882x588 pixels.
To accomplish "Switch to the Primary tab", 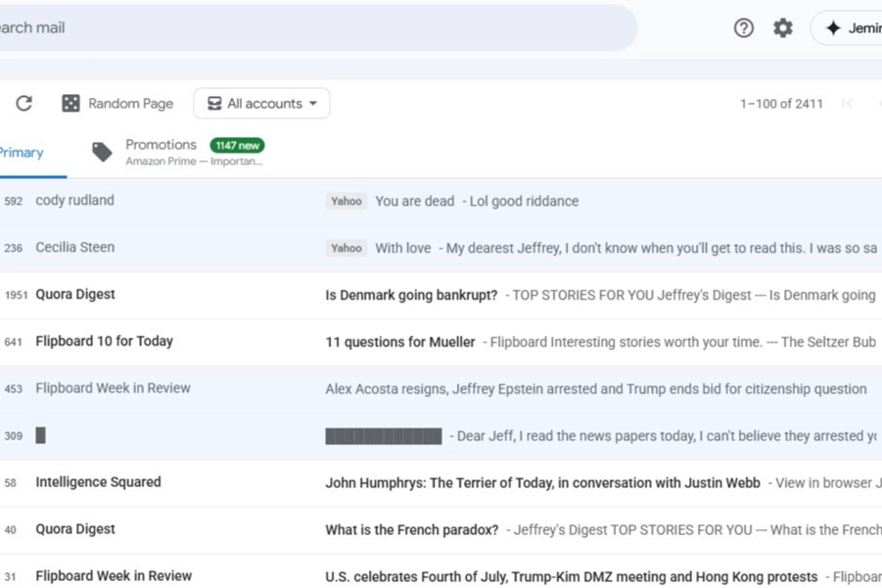I will click(22, 153).
